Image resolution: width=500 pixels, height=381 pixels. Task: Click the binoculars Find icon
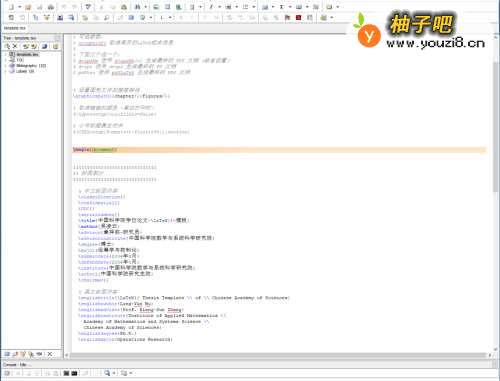tap(137, 7)
